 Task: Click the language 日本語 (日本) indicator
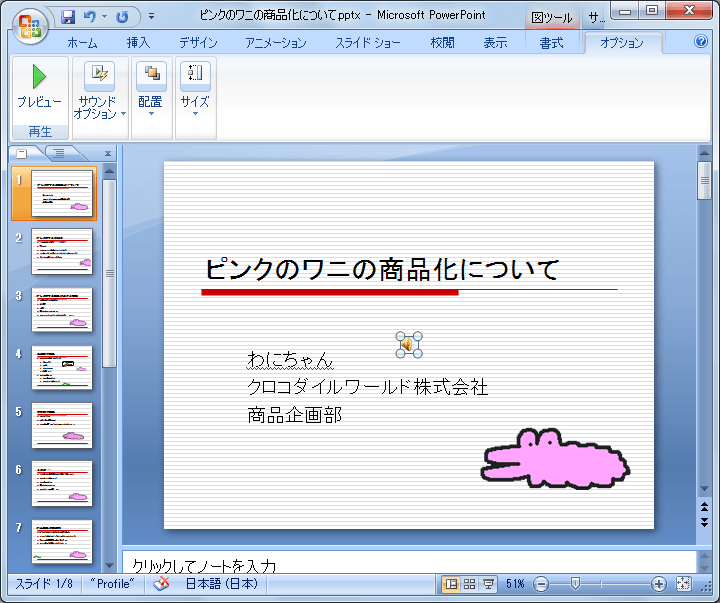click(221, 584)
